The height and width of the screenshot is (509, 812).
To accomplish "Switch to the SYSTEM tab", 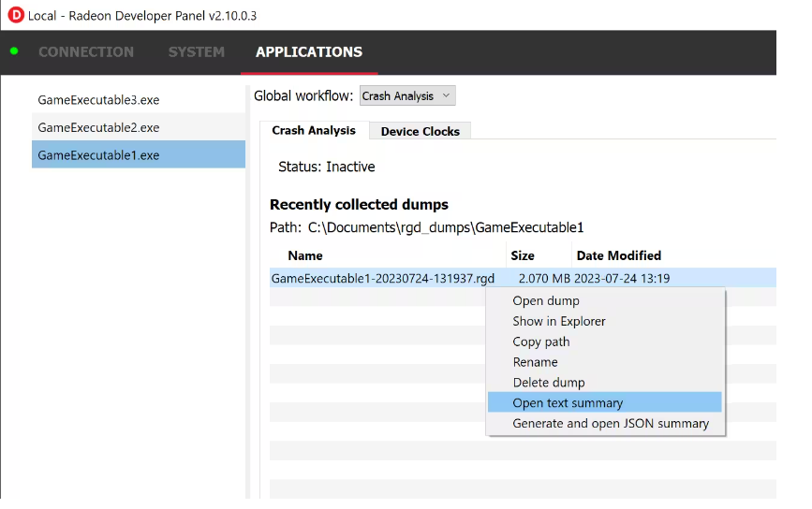I will 197,52.
